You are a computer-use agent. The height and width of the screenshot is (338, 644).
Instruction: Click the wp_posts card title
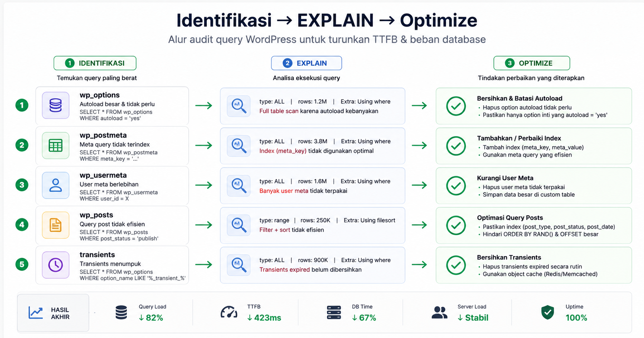pos(96,215)
